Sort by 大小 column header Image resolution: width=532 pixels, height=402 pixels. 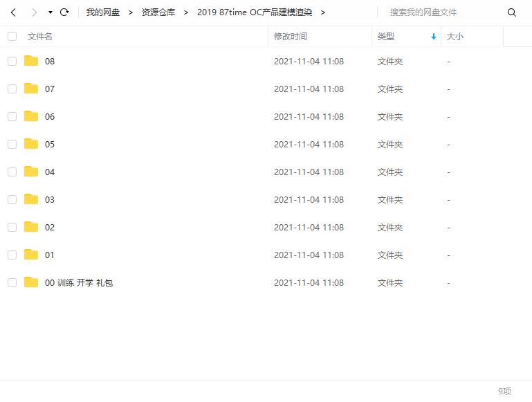click(455, 36)
